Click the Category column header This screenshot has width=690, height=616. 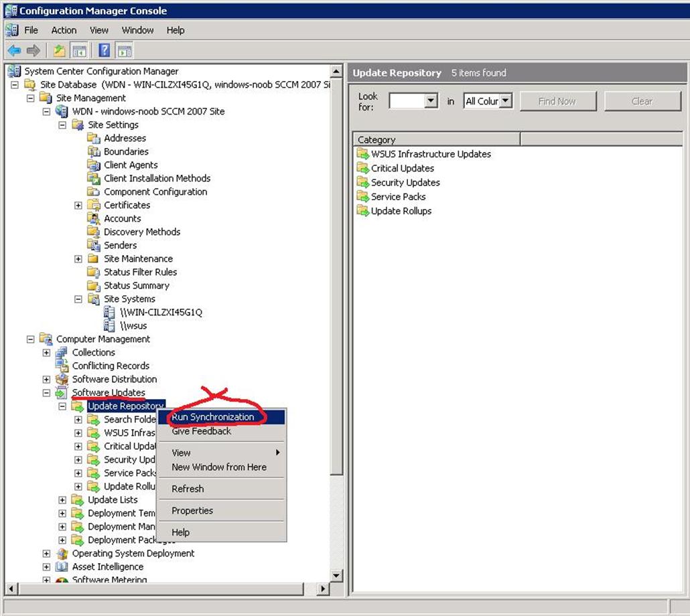(x=437, y=139)
